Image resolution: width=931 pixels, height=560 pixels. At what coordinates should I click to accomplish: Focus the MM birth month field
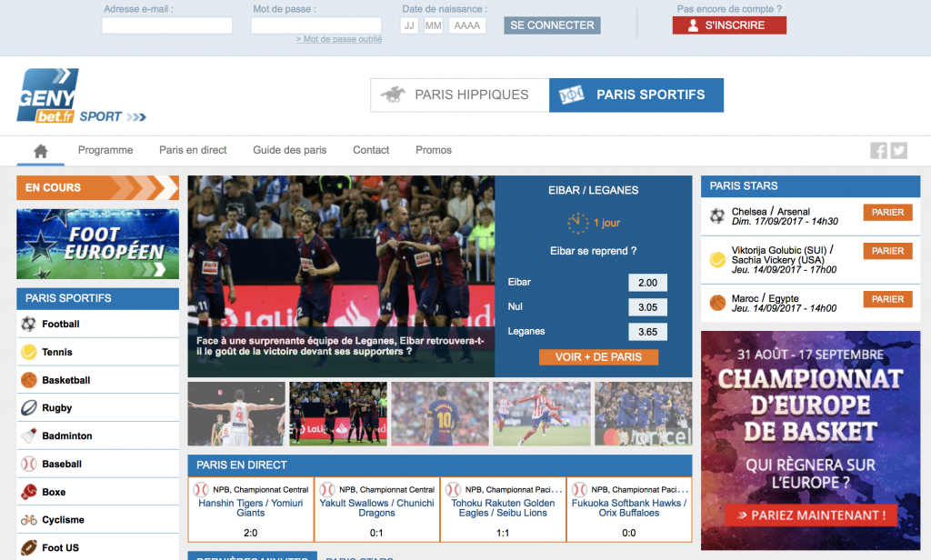coord(433,25)
